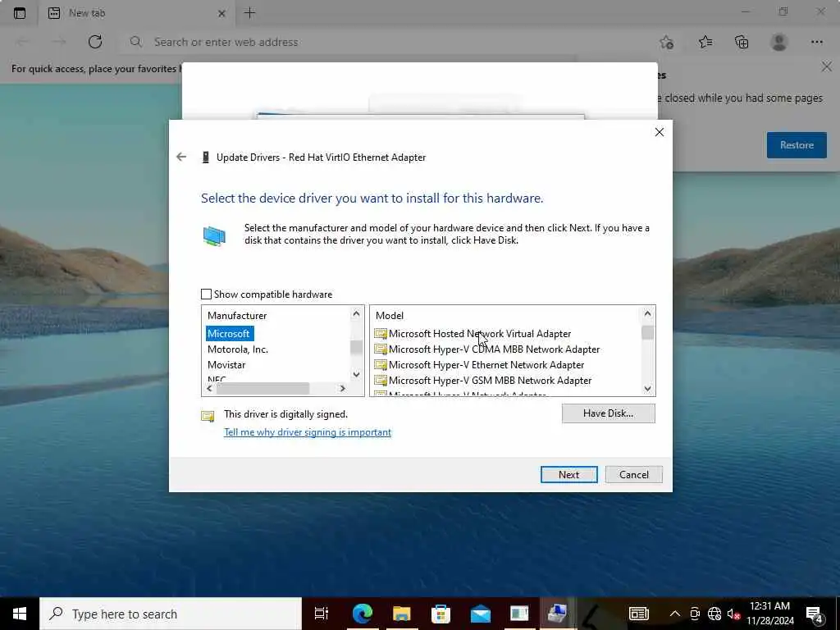
Task: Open the taskbar clock and date
Action: click(x=769, y=614)
